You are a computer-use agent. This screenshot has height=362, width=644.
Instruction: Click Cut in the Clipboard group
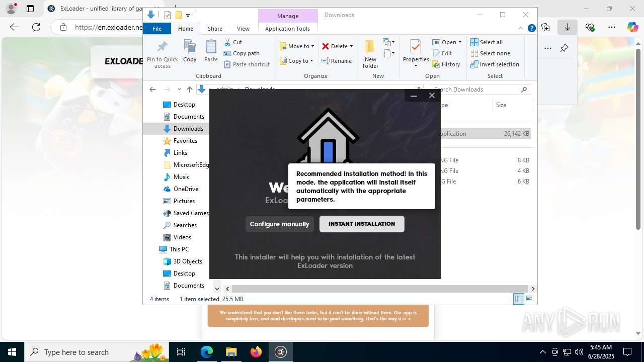point(233,42)
